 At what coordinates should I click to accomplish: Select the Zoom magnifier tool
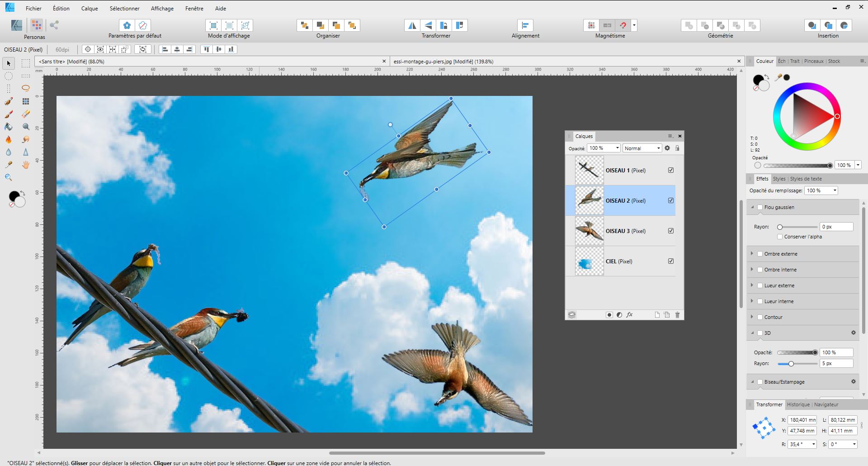point(9,177)
